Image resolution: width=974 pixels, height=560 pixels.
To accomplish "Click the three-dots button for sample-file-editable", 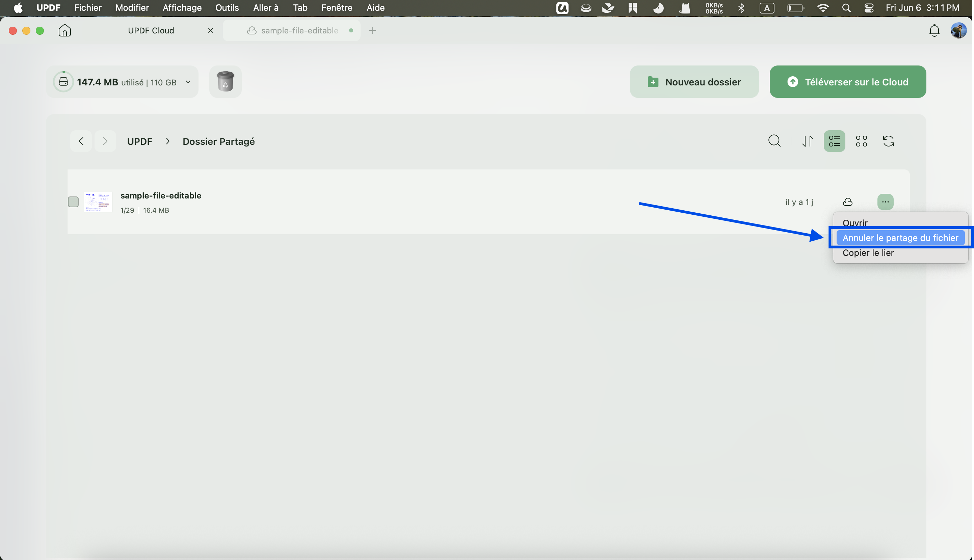I will pyautogui.click(x=885, y=202).
